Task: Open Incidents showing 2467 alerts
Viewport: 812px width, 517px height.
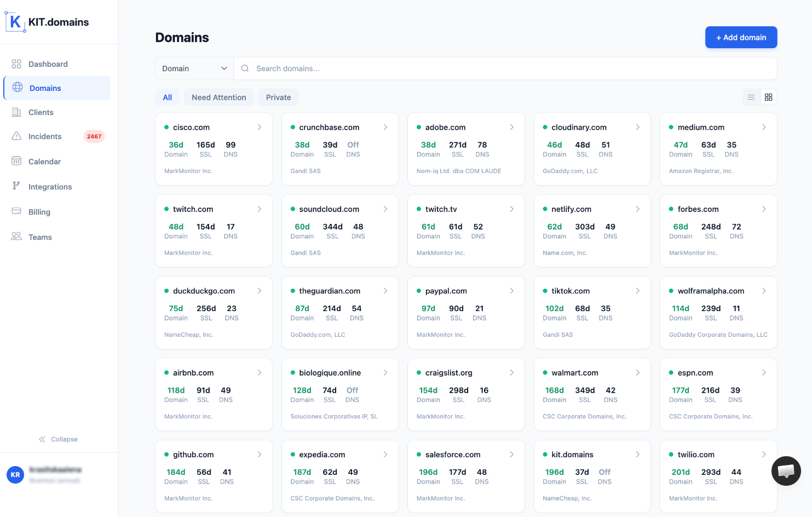Action: point(45,136)
